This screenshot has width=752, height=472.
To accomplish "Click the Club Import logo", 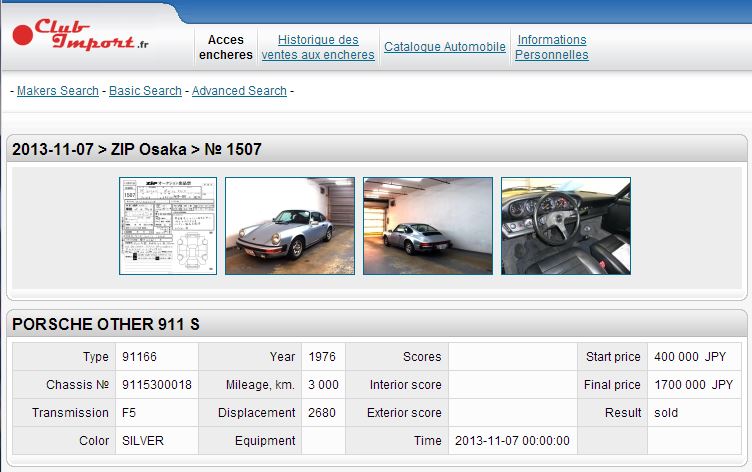I will pyautogui.click(x=81, y=35).
